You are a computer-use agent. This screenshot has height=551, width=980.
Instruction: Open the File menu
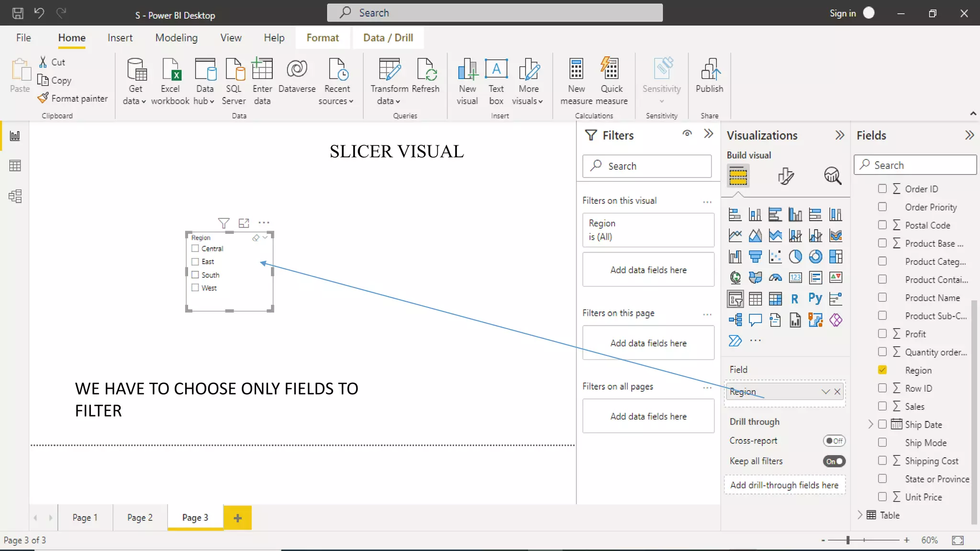click(23, 38)
